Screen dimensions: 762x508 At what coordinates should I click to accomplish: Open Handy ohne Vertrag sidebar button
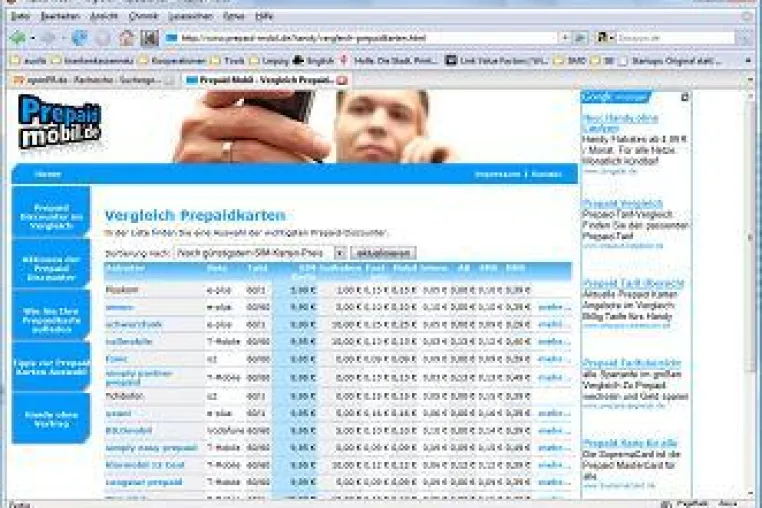51,419
